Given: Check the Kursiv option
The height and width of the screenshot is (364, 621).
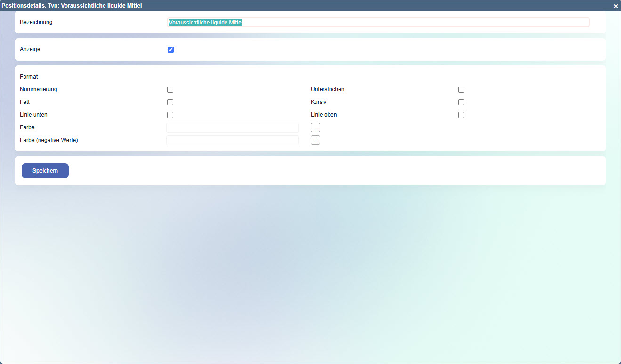Looking at the screenshot, I should pos(461,102).
